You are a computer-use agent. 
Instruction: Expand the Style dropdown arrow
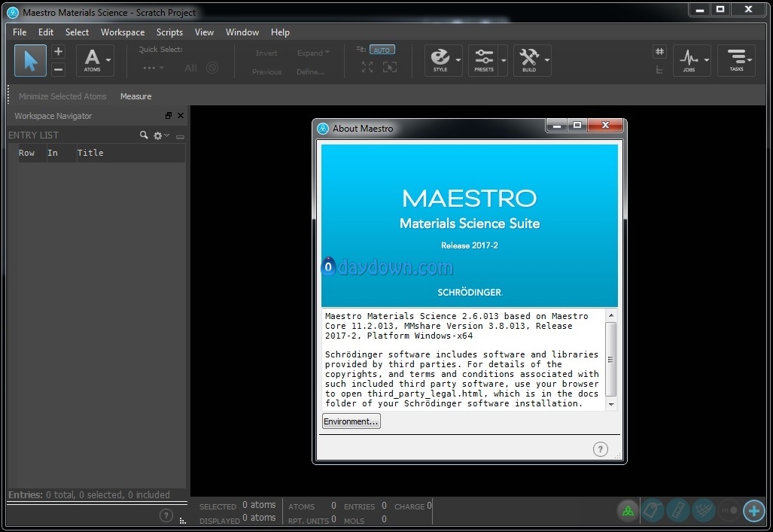458,60
